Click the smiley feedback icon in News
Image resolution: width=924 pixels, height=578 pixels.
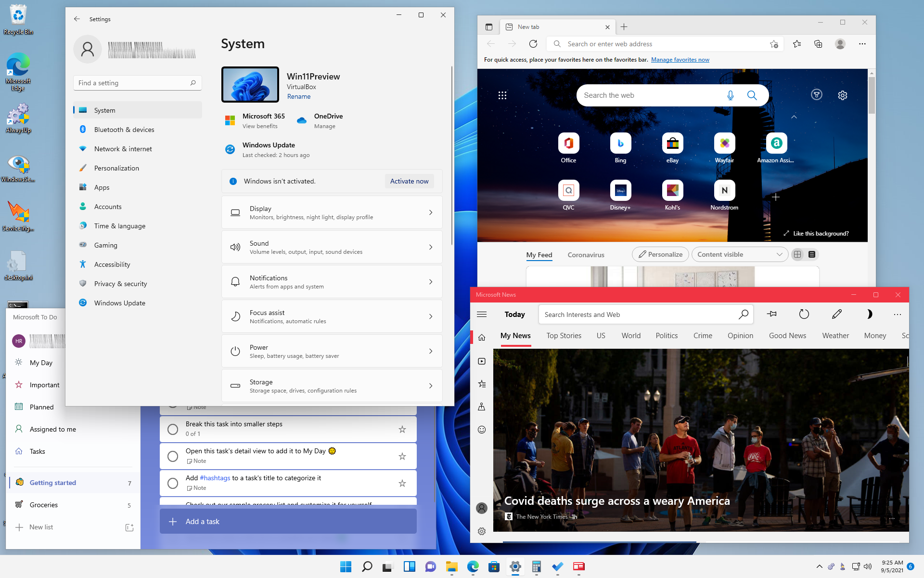point(482,430)
